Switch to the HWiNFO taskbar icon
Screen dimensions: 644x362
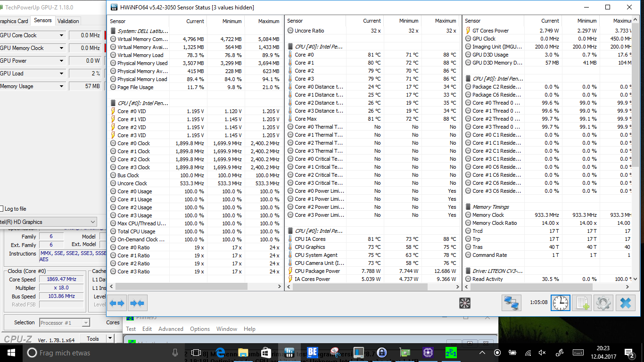[x=289, y=352]
